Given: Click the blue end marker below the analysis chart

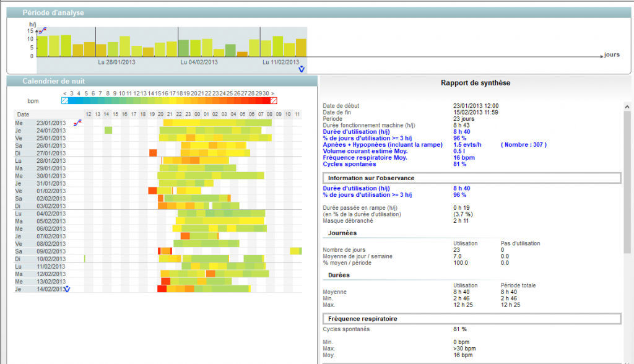Looking at the screenshot, I should click(302, 69).
